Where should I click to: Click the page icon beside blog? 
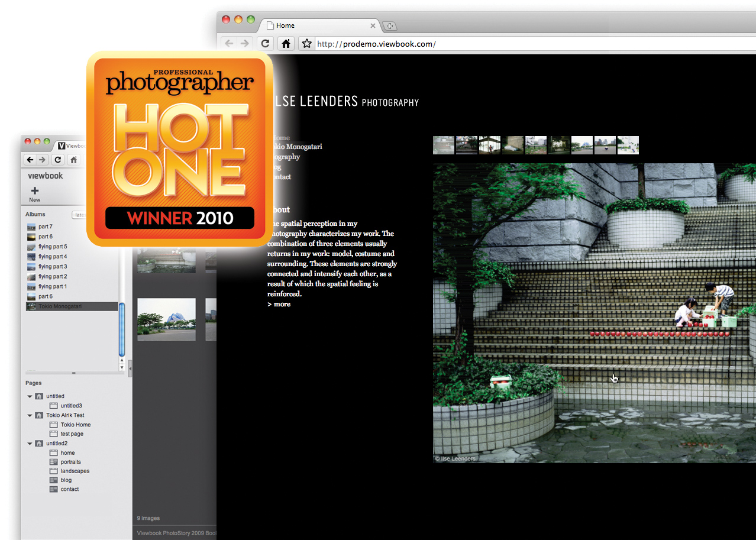[54, 480]
